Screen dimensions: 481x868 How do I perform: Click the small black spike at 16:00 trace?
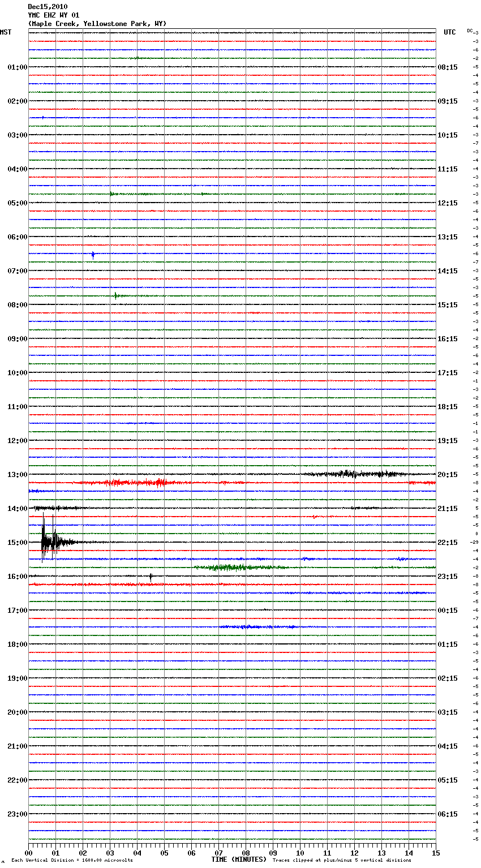point(151,577)
